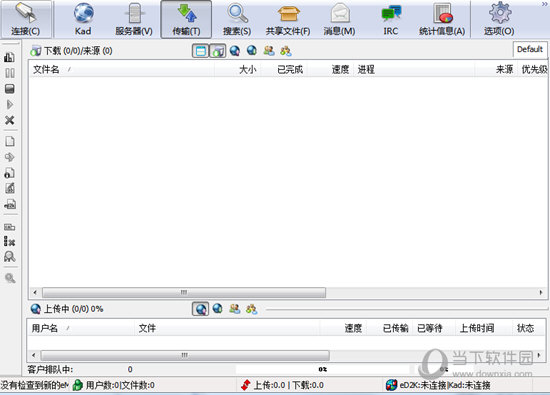Click the eD2K connection status icon

coord(391,385)
